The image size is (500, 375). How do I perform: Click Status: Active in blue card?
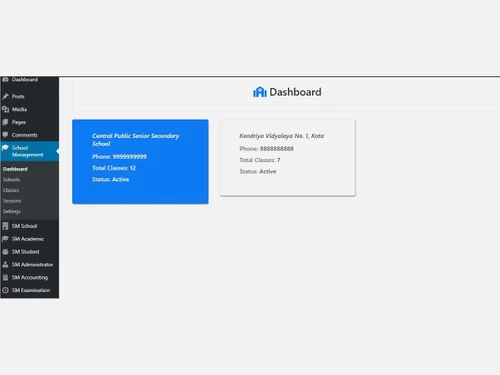[111, 179]
